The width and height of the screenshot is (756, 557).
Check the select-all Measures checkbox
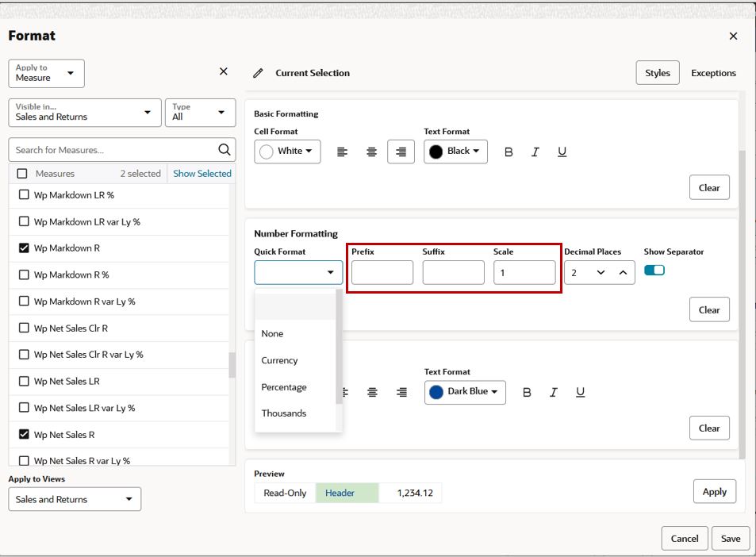tap(22, 174)
